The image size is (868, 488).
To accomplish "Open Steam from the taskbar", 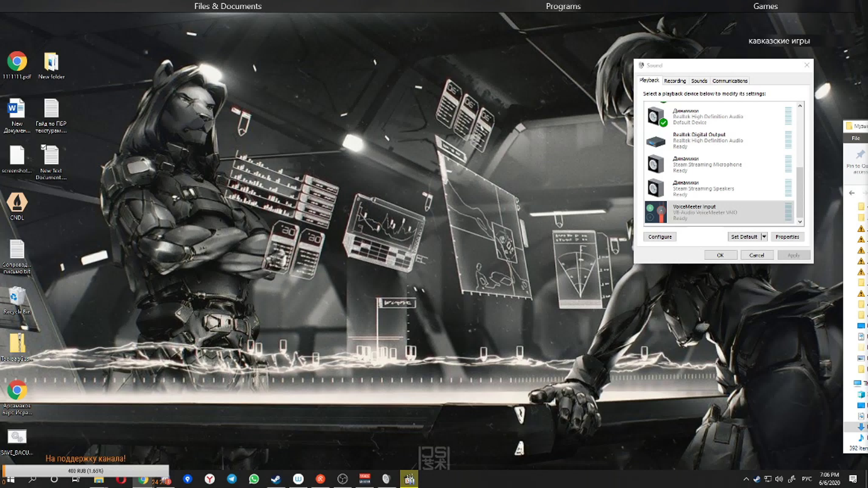I will click(x=276, y=479).
